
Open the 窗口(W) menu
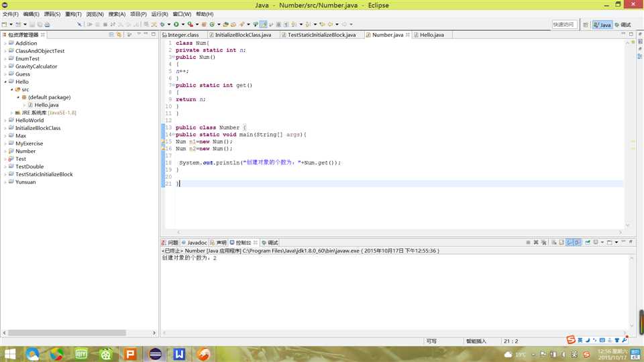(x=182, y=14)
